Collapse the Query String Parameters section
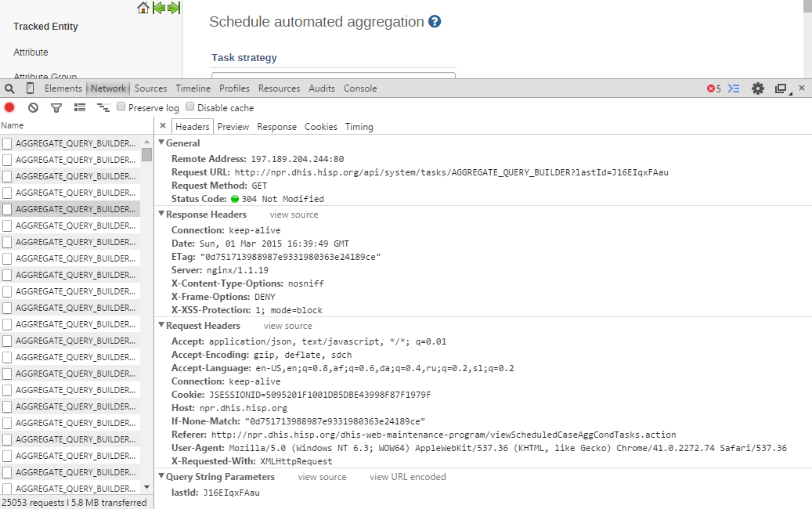This screenshot has width=812, height=509. pos(161,476)
